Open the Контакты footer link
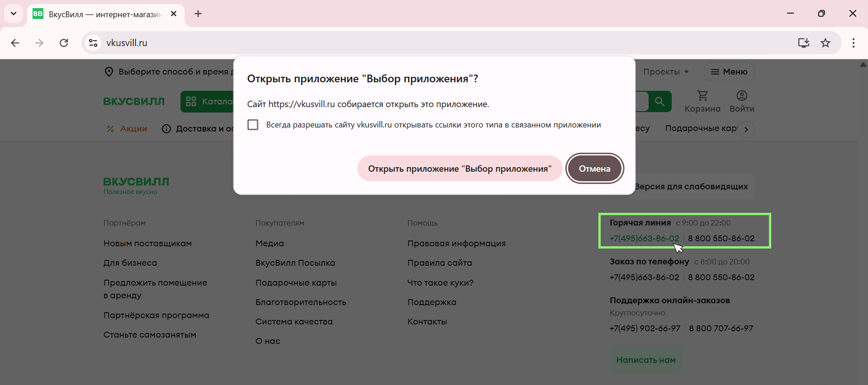This screenshot has width=868, height=385. point(427,322)
